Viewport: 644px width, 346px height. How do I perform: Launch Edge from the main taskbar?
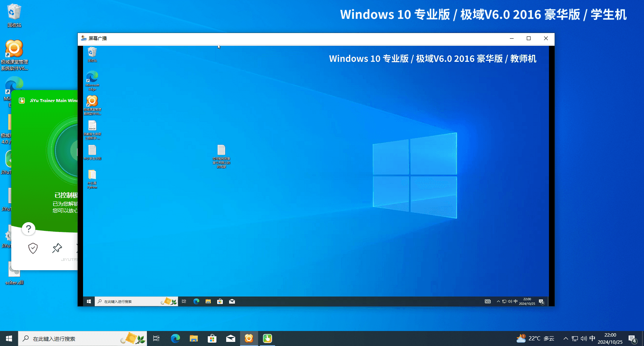(x=175, y=338)
